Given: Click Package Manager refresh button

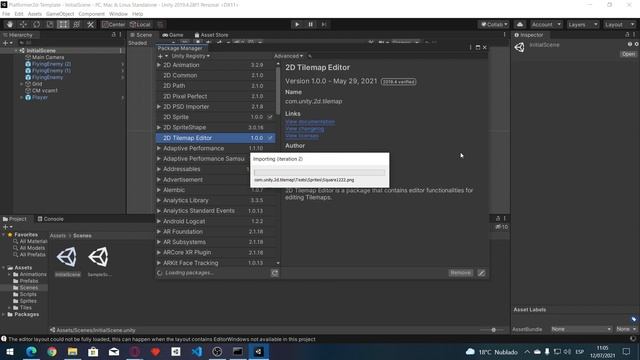Looking at the screenshot, I should (x=275, y=273).
